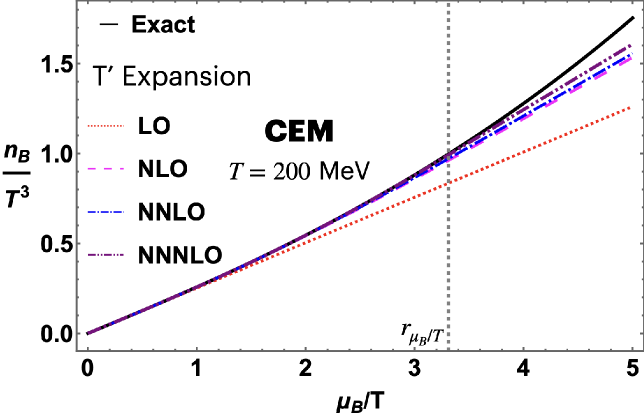
Task: Click the y-axis tick label 1.0
Action: coord(55,154)
